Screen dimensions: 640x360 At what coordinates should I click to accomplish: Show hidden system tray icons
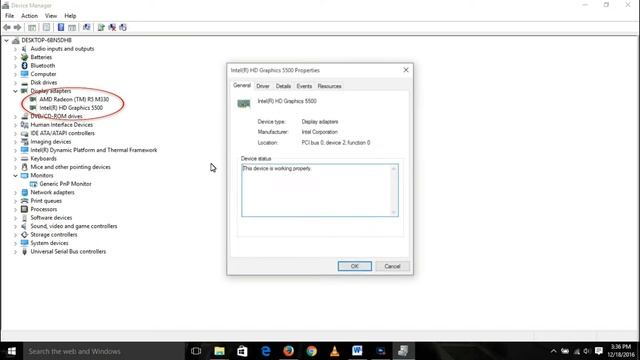click(x=553, y=351)
